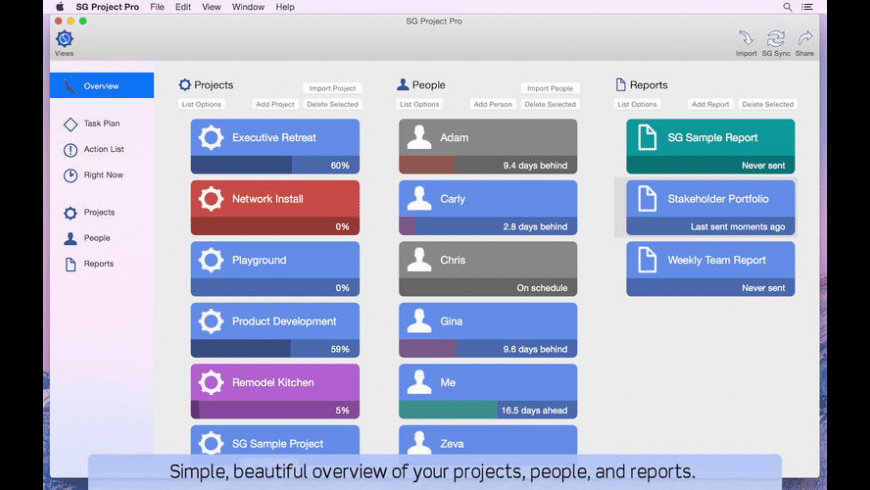Click Chris's On schedule status
The image size is (870, 490).
[x=542, y=287]
